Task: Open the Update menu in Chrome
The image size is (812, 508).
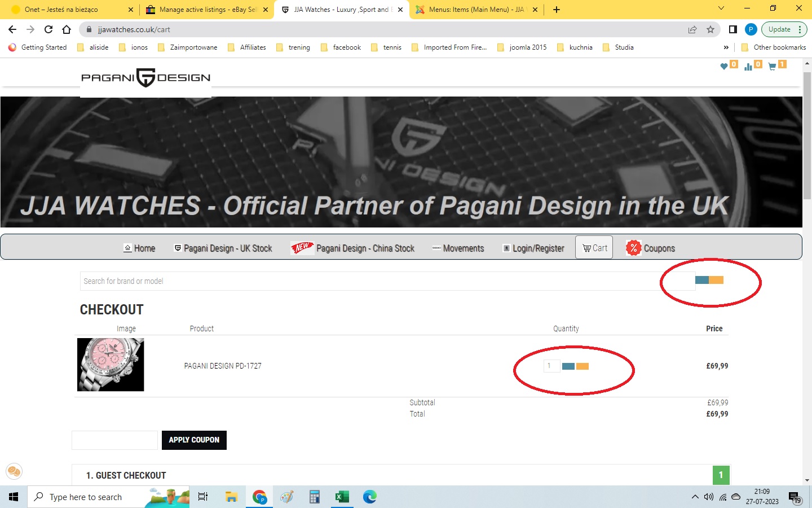Action: point(784,29)
